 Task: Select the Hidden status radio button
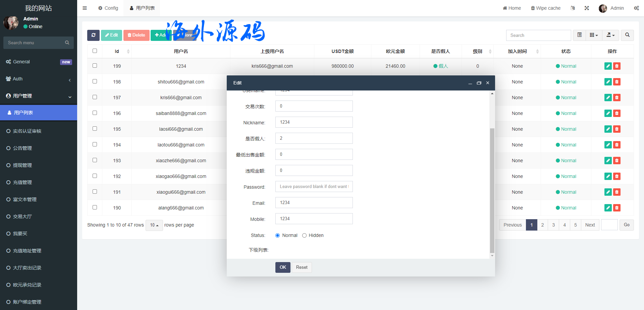(304, 235)
